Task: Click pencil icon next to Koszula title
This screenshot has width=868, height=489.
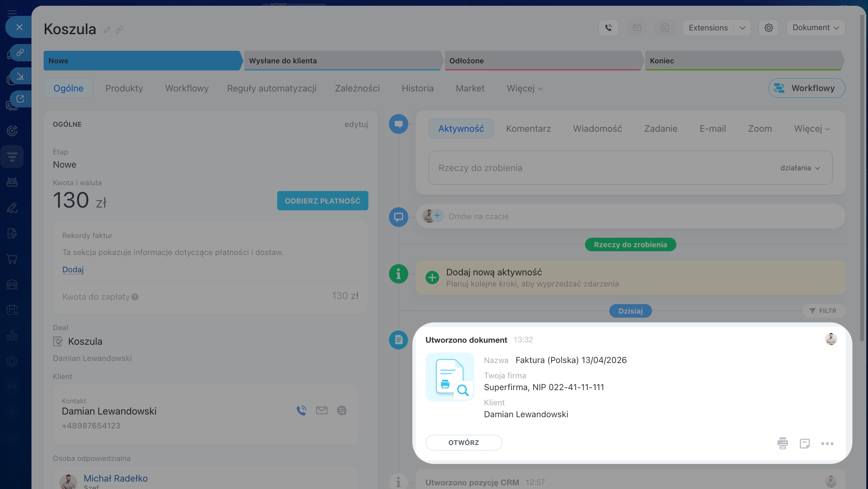Action: (x=107, y=30)
